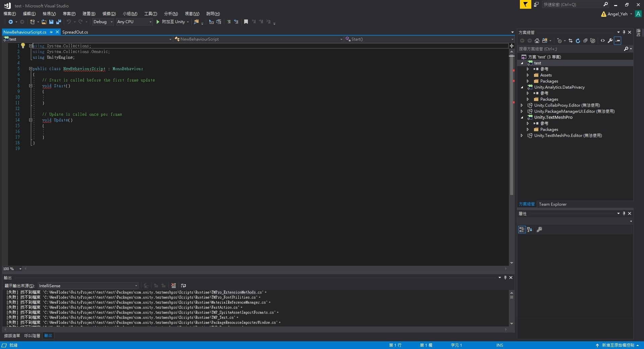
Task: Toggle preview selected items in Solution Explorer
Action: [x=618, y=41]
